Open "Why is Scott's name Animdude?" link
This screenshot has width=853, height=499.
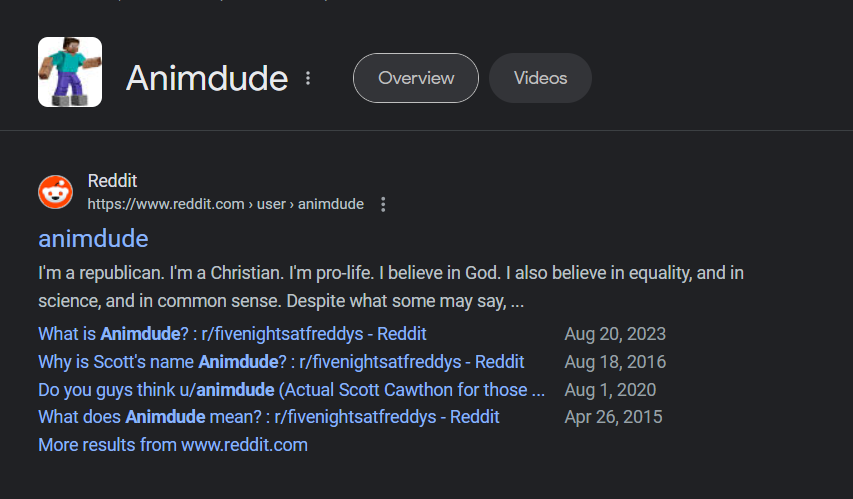tap(281, 361)
